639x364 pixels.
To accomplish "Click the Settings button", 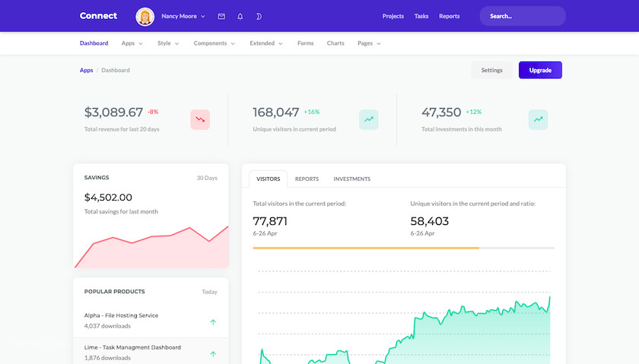I will pos(492,70).
